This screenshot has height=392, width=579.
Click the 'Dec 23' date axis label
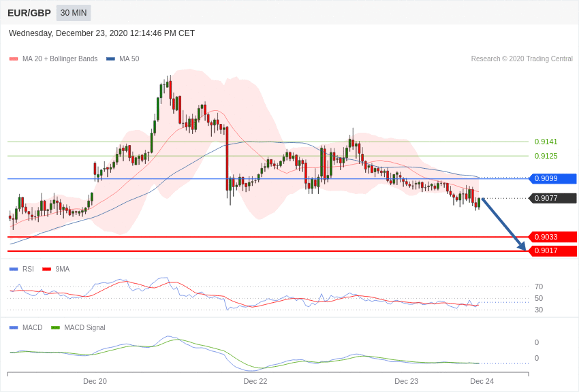tap(407, 381)
